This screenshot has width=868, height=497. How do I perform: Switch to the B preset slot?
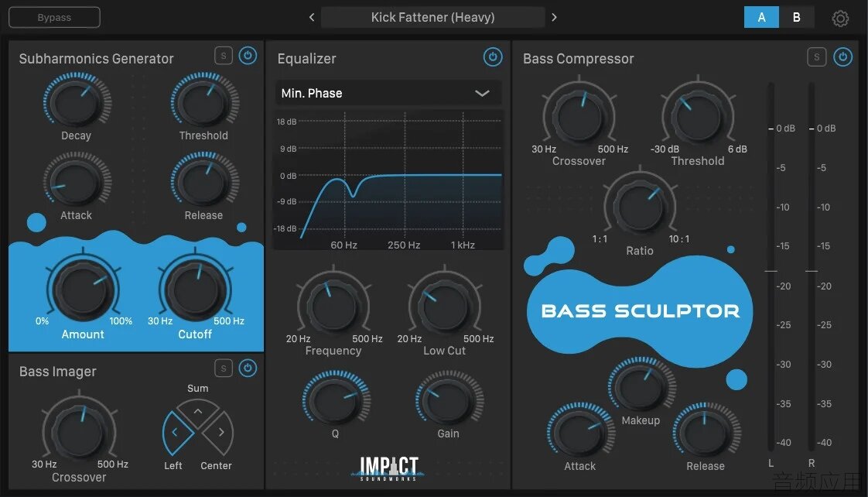797,17
